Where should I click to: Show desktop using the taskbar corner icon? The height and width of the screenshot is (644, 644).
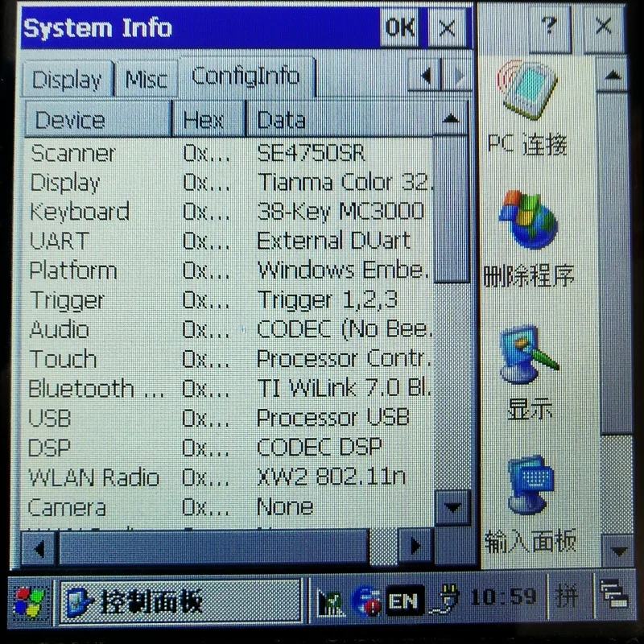[x=613, y=597]
